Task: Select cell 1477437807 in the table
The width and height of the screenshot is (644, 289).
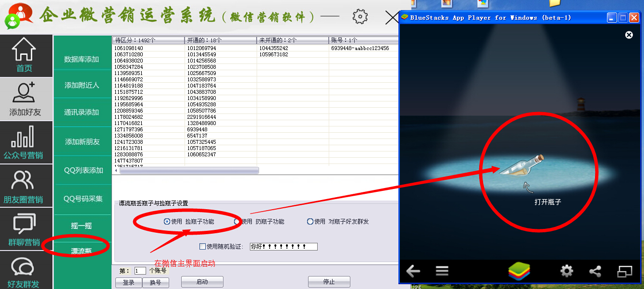Action: coord(128,161)
